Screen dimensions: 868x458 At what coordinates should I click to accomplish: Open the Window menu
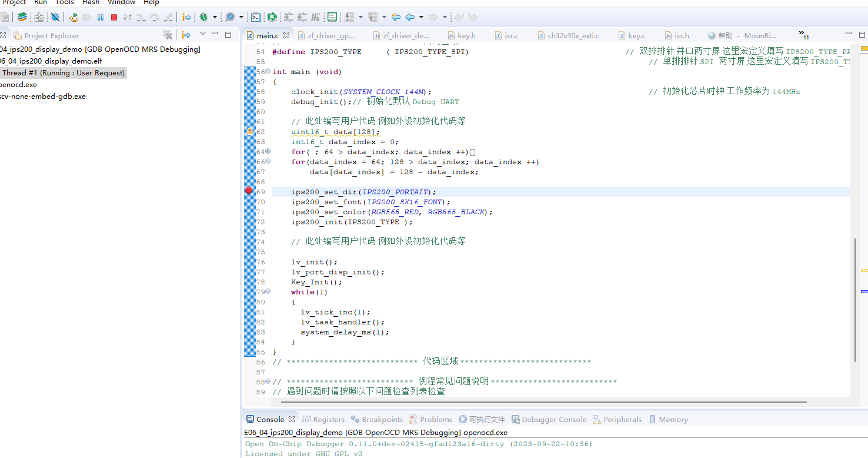122,2
